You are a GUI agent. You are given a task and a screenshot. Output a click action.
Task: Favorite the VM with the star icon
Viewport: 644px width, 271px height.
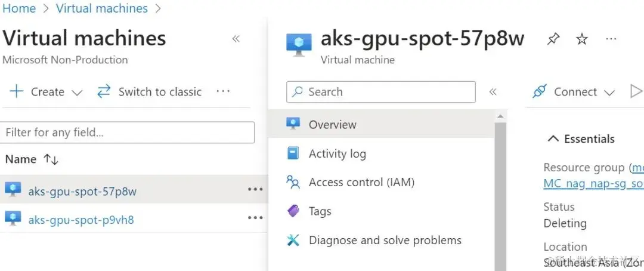point(582,39)
